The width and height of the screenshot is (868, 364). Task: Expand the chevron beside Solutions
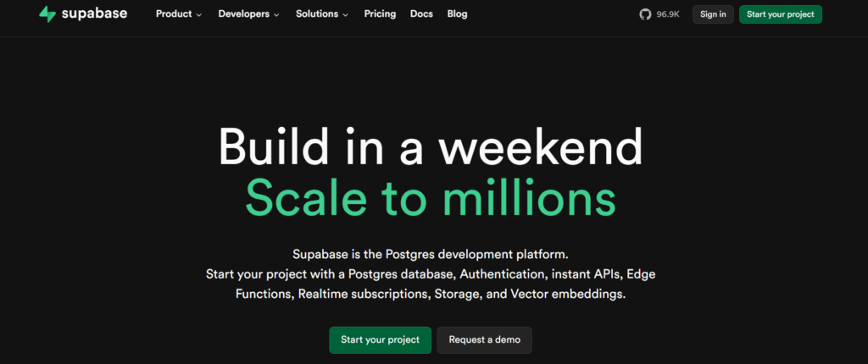pyautogui.click(x=345, y=15)
